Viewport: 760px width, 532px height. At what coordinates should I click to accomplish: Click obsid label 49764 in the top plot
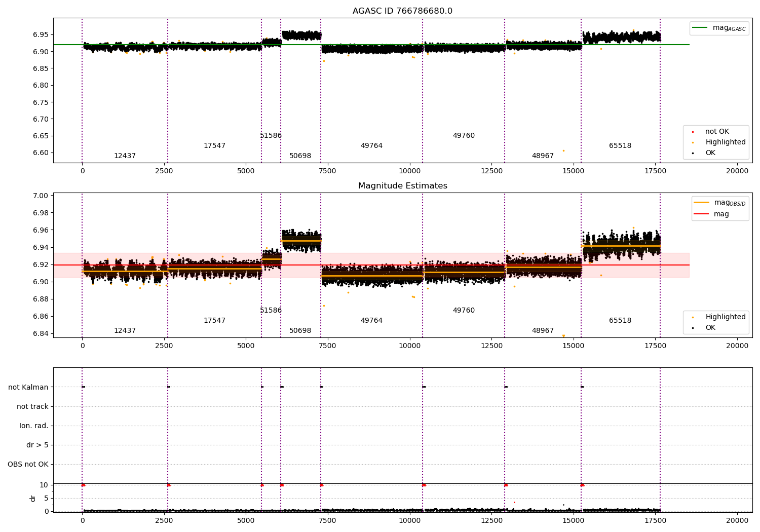(x=371, y=146)
